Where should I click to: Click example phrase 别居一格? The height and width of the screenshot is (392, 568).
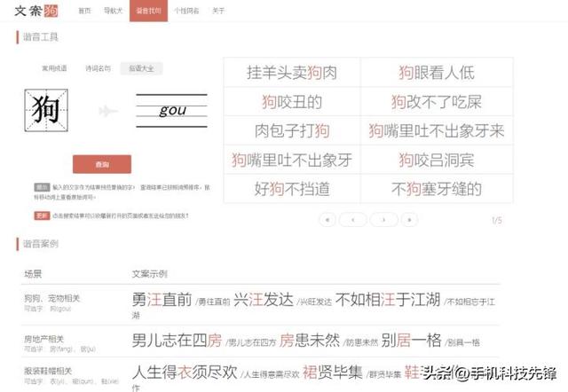tap(412, 341)
